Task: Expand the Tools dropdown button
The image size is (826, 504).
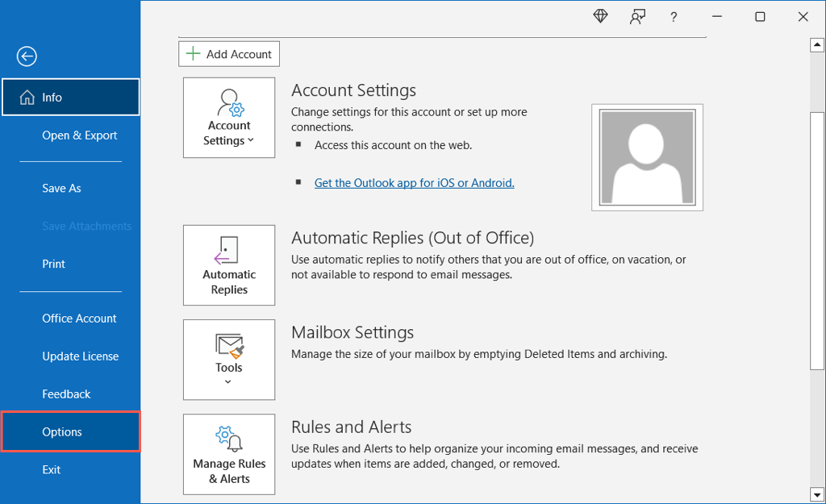Action: point(229,360)
